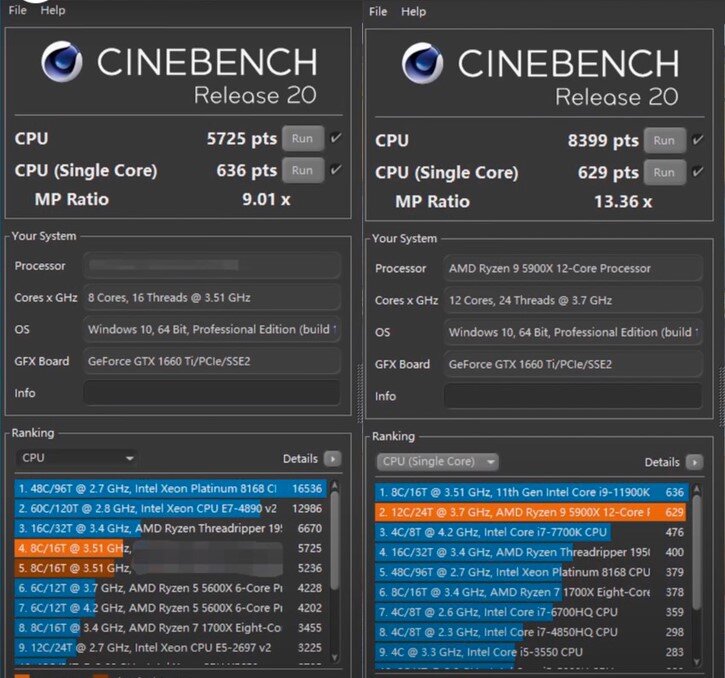Click the empty Info field in right window
This screenshot has height=678, width=725.
[x=573, y=396]
